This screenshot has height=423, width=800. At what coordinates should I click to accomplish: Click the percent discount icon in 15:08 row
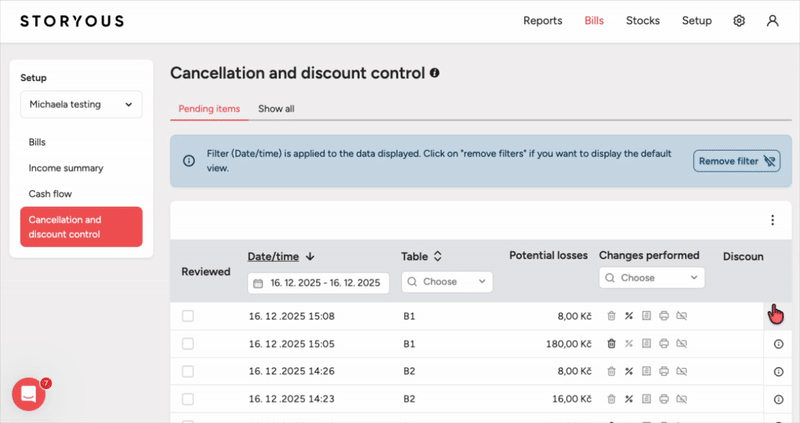click(x=629, y=316)
